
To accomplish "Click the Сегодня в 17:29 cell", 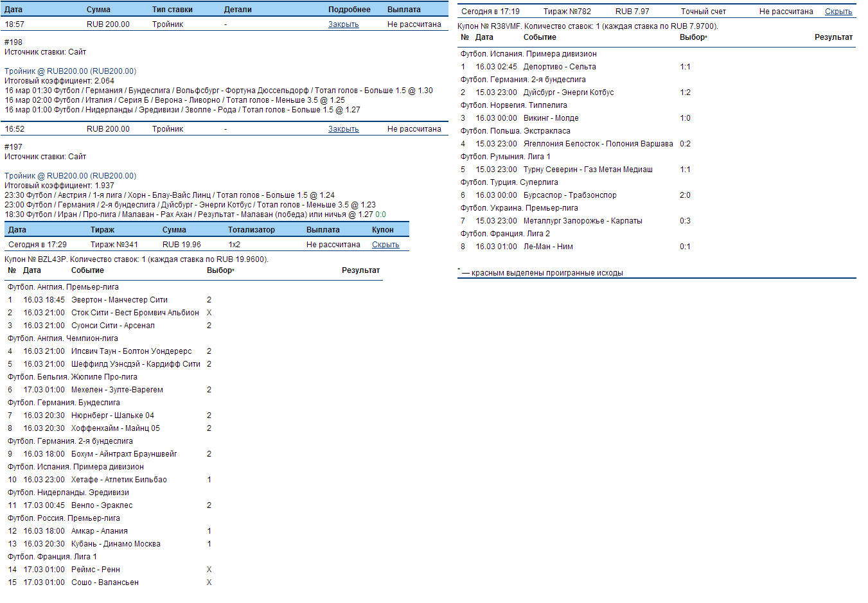I will (37, 245).
